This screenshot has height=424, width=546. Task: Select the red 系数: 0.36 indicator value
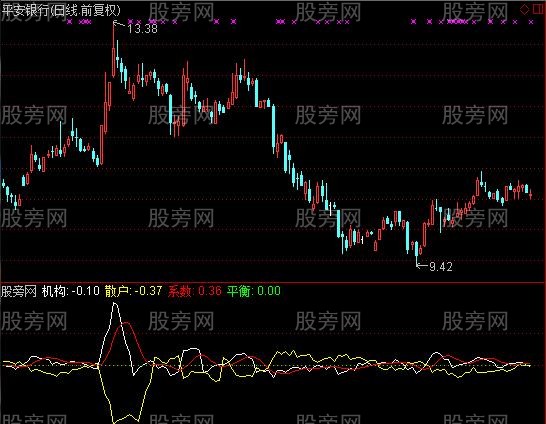pyautogui.click(x=195, y=291)
